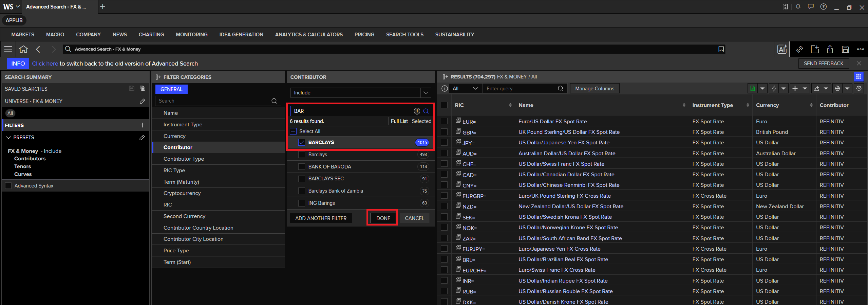Screen dimensions: 868x305
Task: Click the floppy disk icon in the app toolbar
Action: pyautogui.click(x=845, y=49)
